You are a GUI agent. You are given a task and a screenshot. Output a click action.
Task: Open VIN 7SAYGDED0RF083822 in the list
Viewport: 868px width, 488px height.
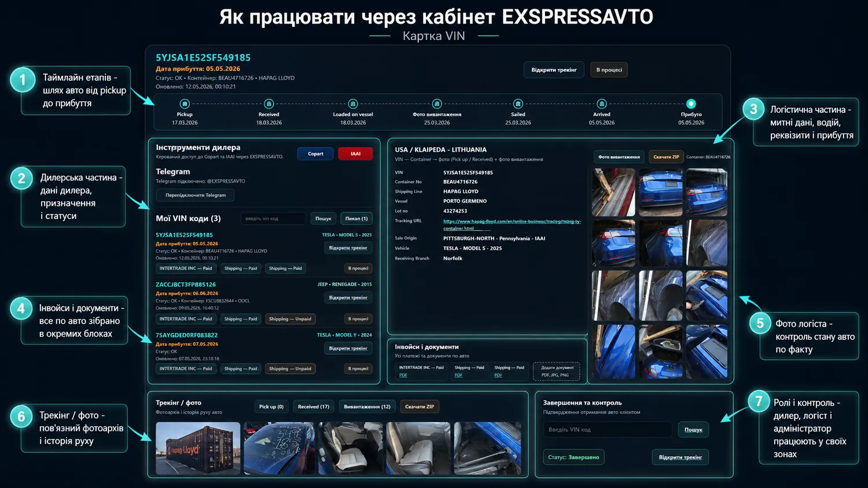click(186, 335)
